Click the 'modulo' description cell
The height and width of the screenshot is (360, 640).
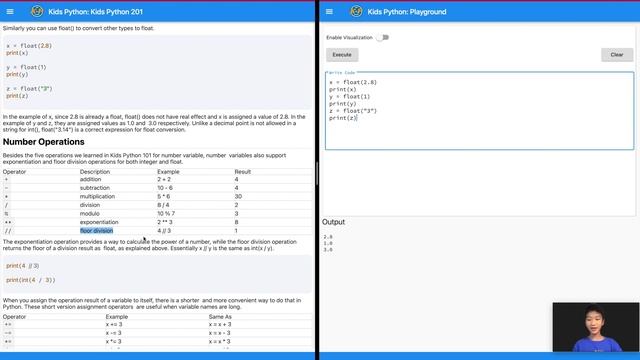point(90,213)
